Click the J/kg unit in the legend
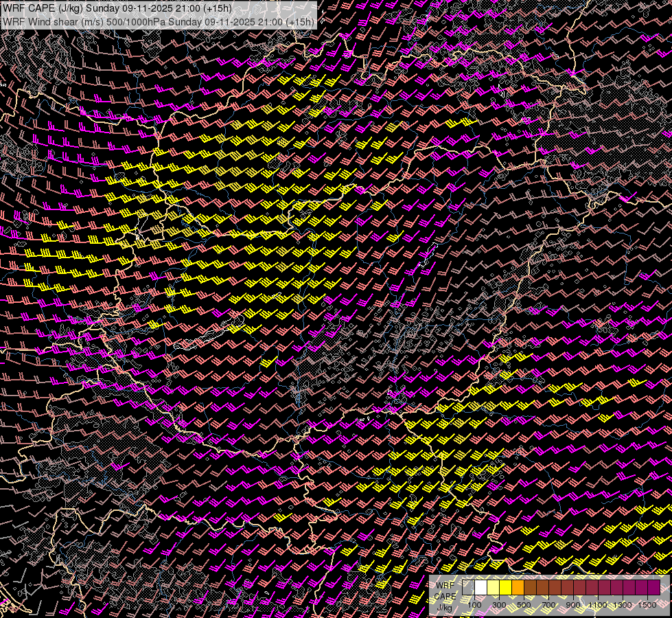Viewport: 672px width, 618px height. 445,607
